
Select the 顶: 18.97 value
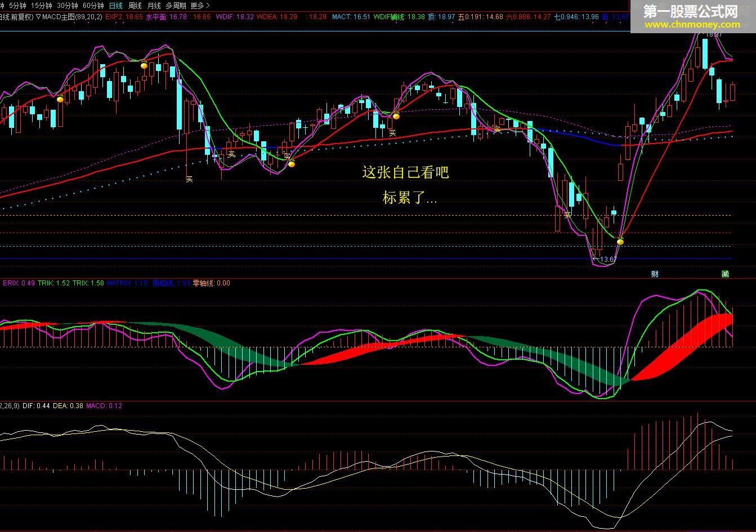441,17
